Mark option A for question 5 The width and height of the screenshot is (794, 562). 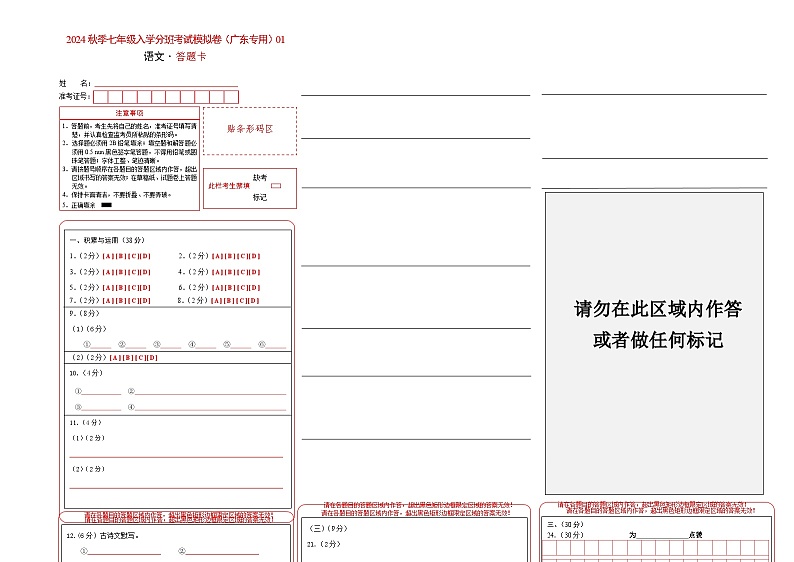pyautogui.click(x=108, y=288)
